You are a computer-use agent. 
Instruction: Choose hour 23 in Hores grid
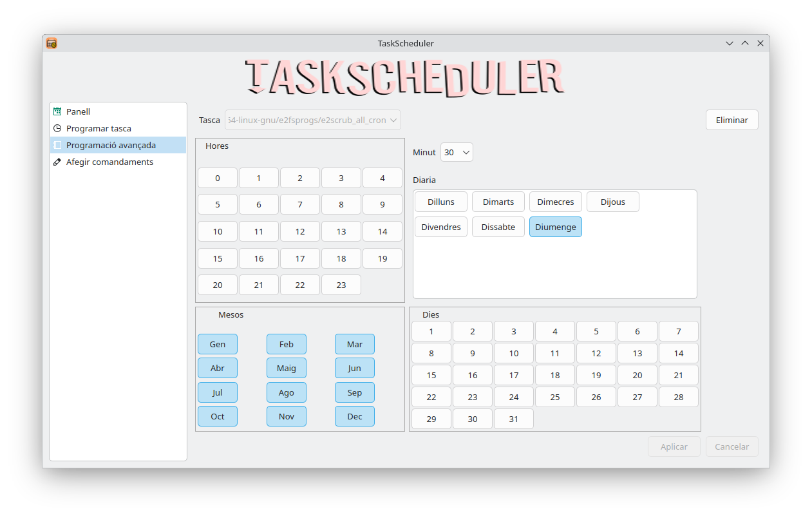pos(341,285)
